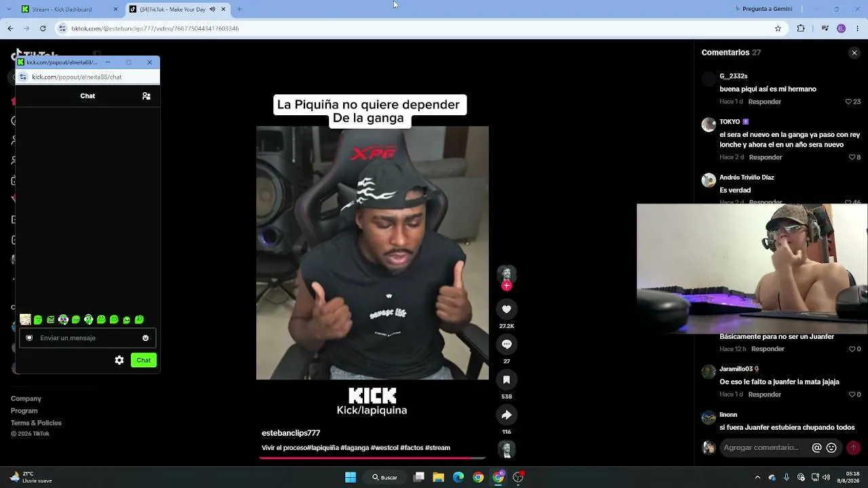Follow the creator with the red plus badge

click(x=507, y=286)
